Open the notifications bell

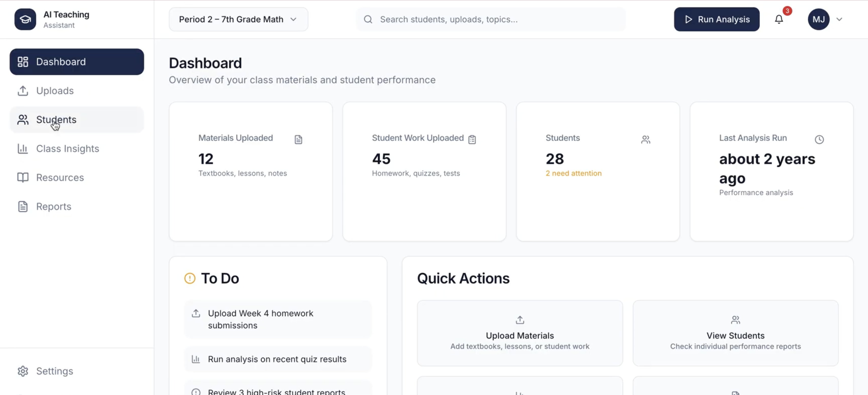[x=779, y=19]
